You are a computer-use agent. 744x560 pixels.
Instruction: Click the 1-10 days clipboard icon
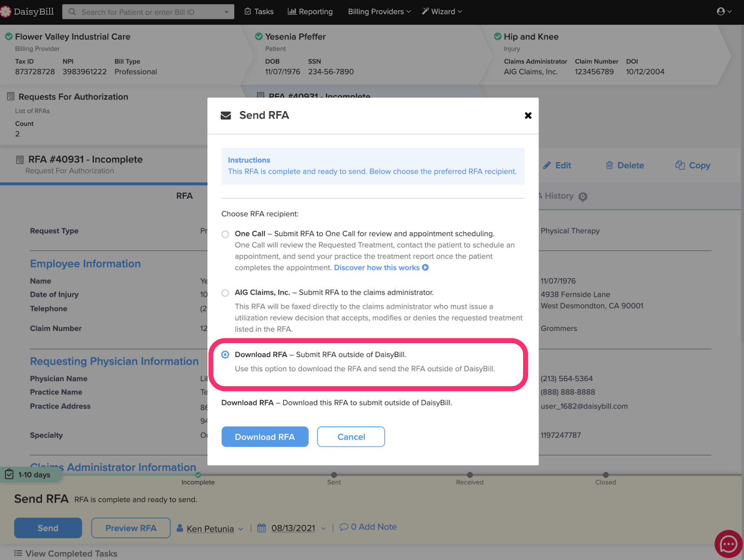9,474
